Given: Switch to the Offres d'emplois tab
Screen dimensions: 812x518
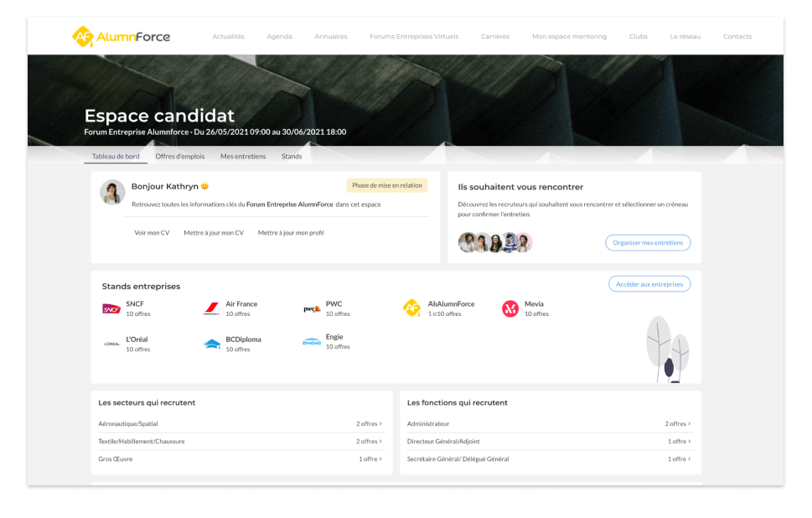Looking at the screenshot, I should pyautogui.click(x=179, y=157).
